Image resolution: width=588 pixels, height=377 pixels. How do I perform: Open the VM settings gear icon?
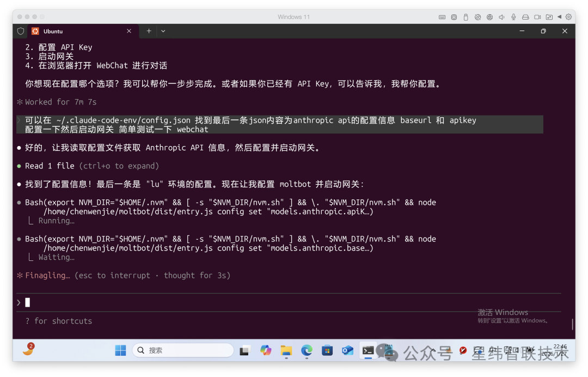coord(569,17)
